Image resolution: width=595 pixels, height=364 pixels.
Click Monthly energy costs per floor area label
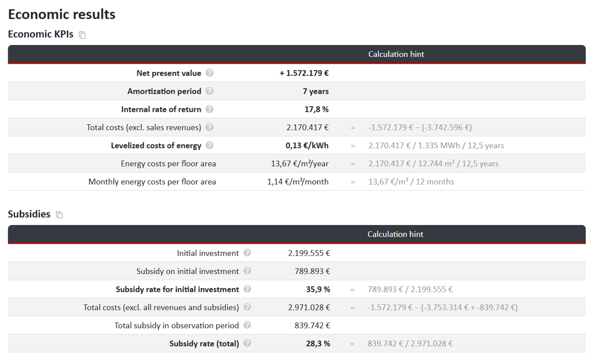tap(152, 182)
